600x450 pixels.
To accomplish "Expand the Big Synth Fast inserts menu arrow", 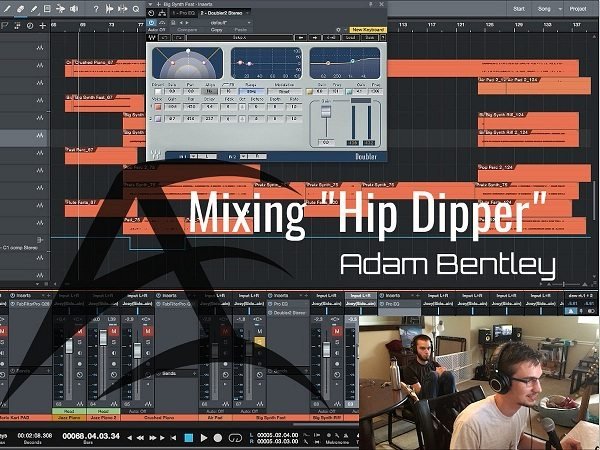I will [x=151, y=5].
